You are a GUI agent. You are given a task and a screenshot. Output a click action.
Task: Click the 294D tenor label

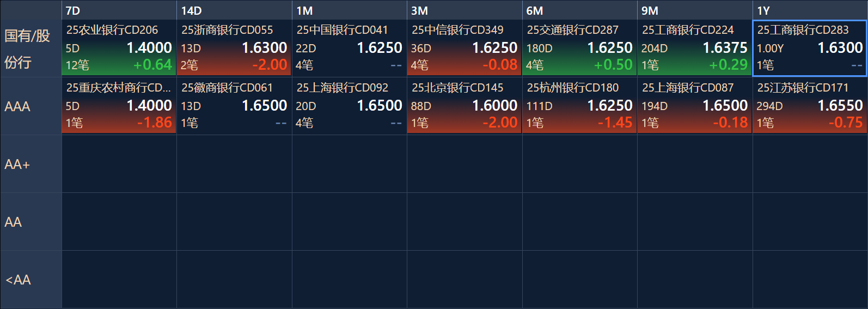click(769, 106)
